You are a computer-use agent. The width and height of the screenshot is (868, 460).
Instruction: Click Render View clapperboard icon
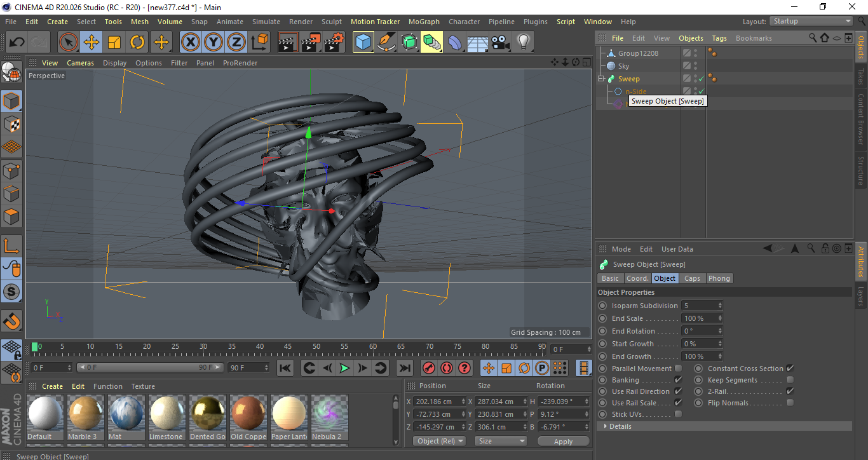click(288, 43)
